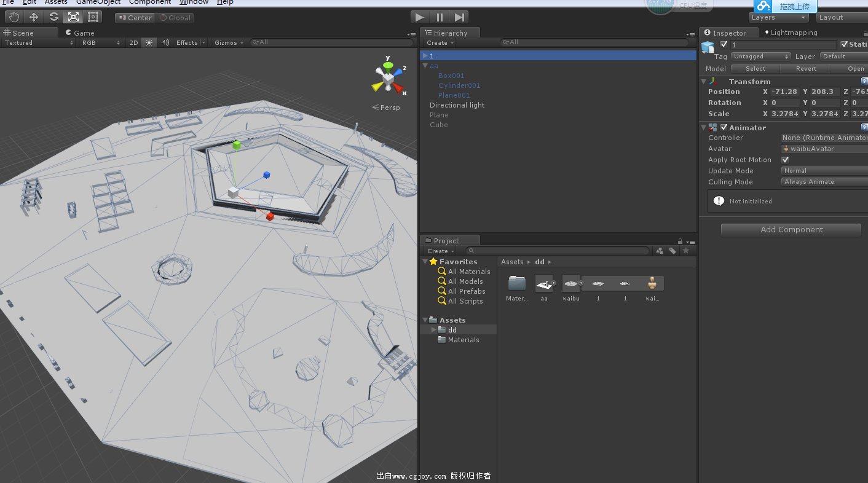
Task: Click the red X scale handle in scene
Action: pos(269,216)
